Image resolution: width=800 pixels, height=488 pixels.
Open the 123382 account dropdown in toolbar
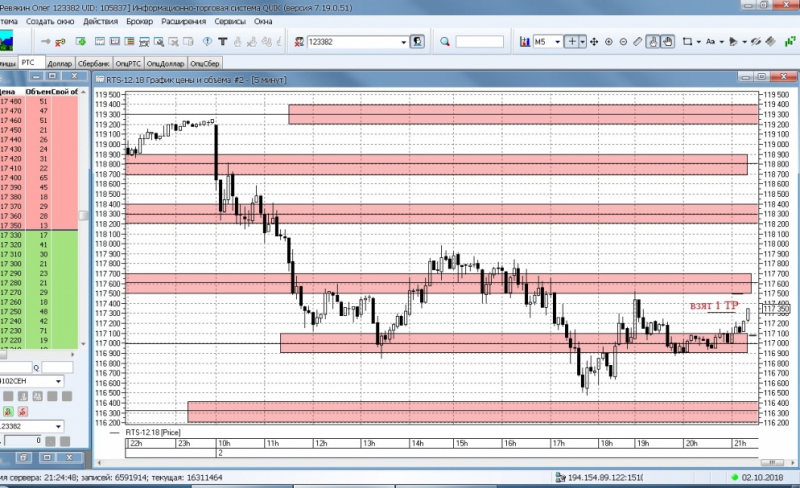(403, 42)
